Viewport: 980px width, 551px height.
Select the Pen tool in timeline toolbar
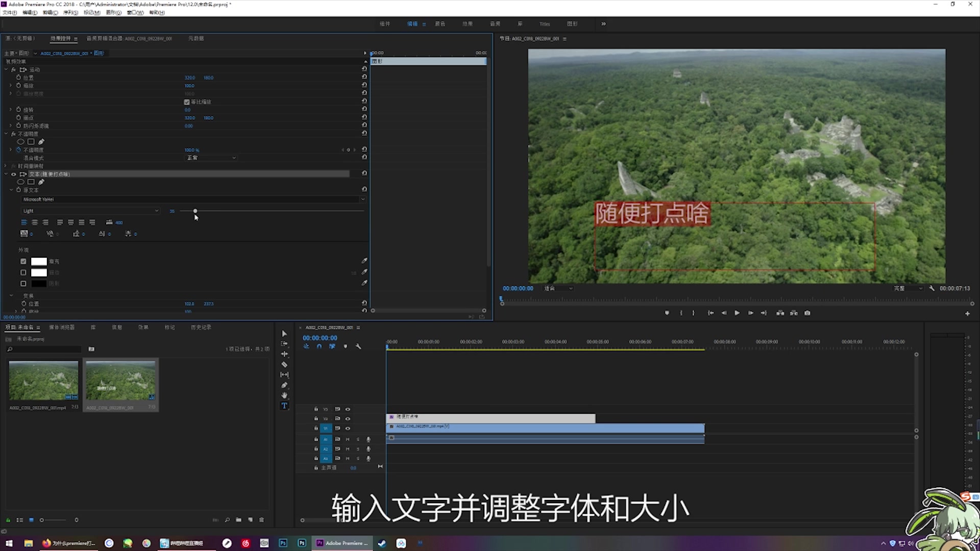click(284, 385)
